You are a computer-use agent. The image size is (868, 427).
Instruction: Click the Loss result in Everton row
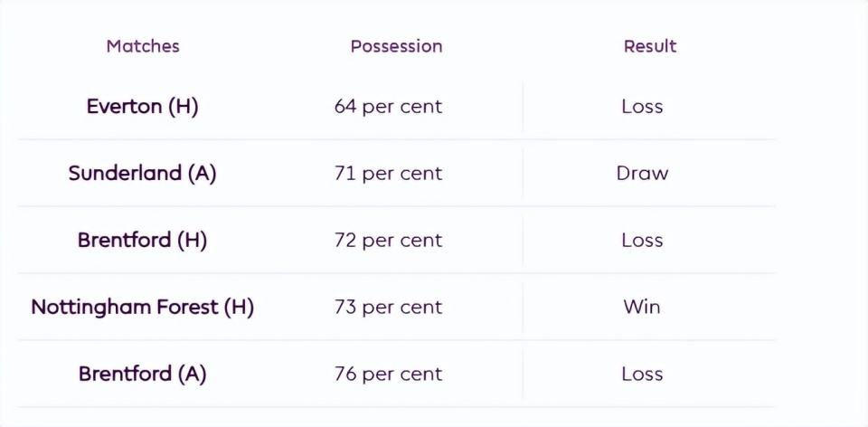click(642, 107)
